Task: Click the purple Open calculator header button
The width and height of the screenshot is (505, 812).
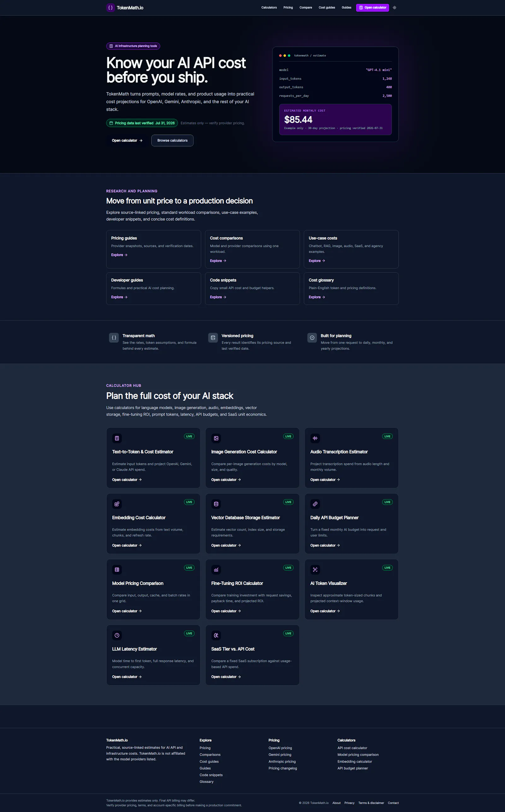Action: click(x=372, y=8)
